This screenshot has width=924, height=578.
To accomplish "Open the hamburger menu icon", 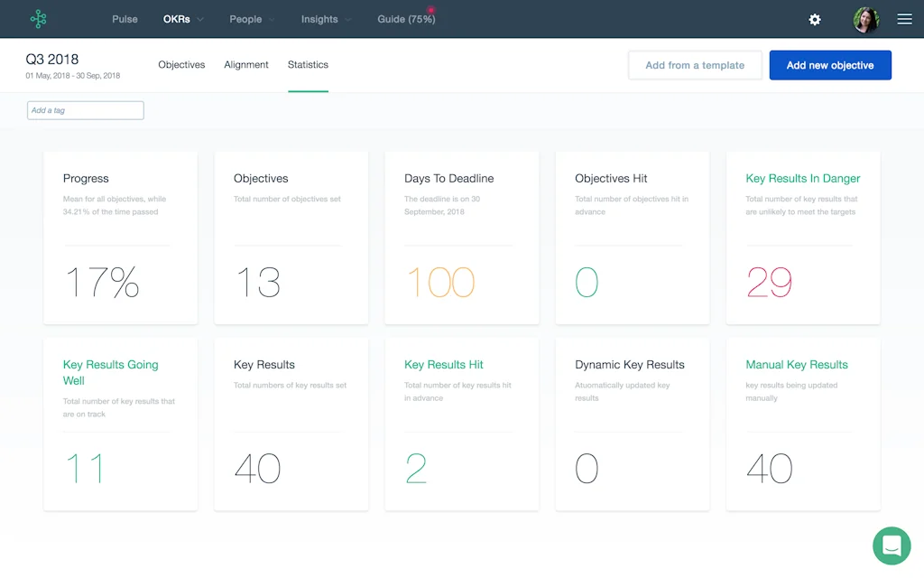I will coord(905,19).
